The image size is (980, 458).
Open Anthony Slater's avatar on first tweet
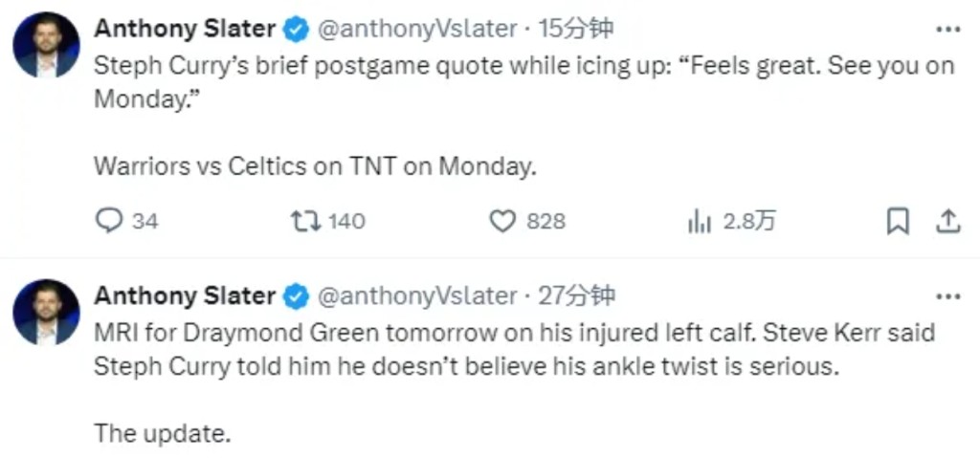[x=46, y=45]
